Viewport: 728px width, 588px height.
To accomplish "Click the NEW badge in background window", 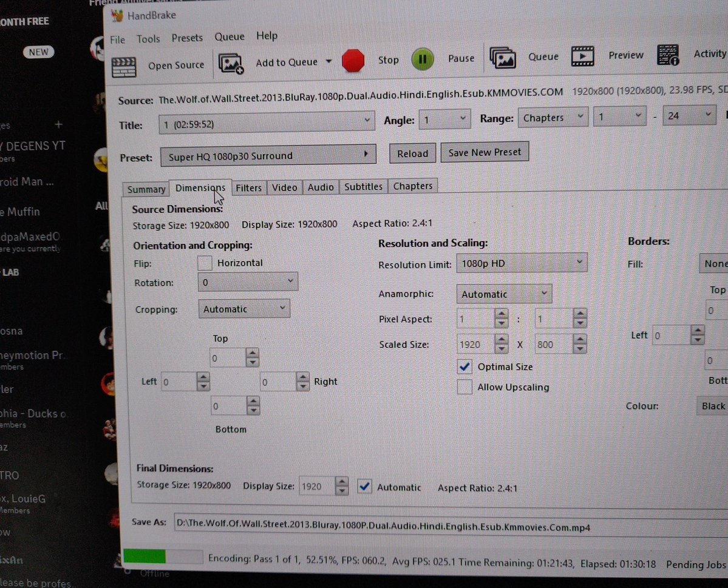I will (x=38, y=52).
